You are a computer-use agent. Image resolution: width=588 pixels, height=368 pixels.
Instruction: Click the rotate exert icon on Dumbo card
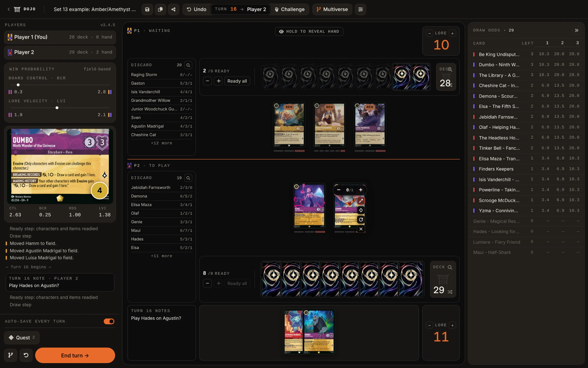coord(361,220)
